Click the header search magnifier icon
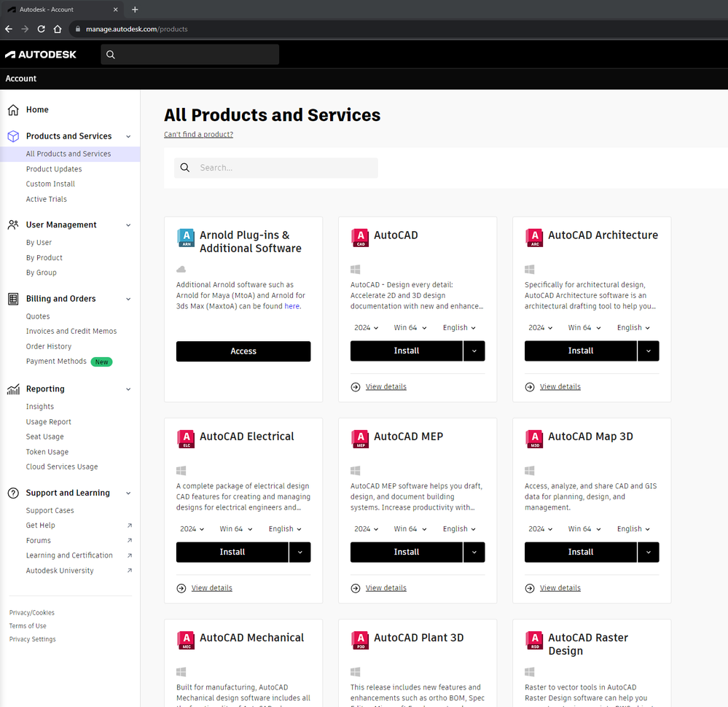Screen dimensions: 728x707 tap(111, 55)
